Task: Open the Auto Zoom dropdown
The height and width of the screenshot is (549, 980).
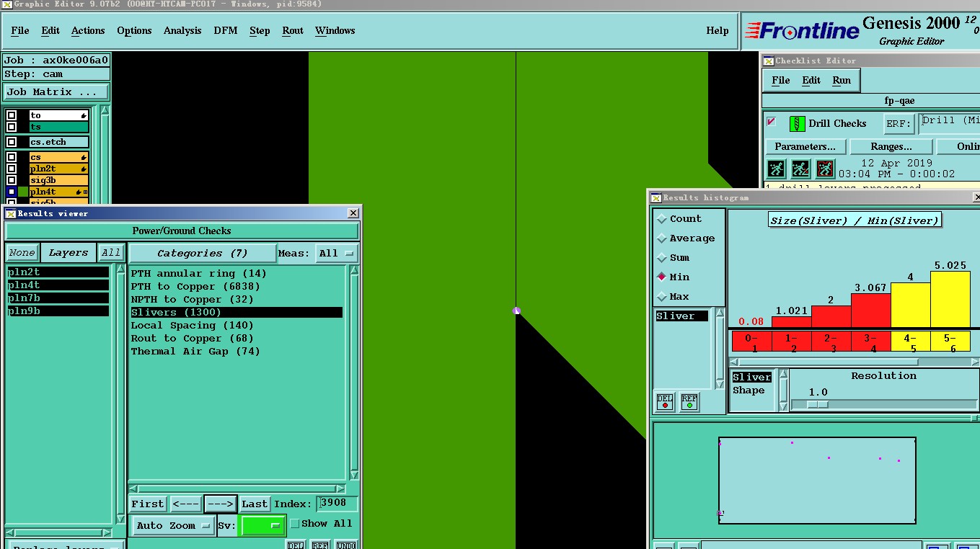Action: [x=173, y=525]
